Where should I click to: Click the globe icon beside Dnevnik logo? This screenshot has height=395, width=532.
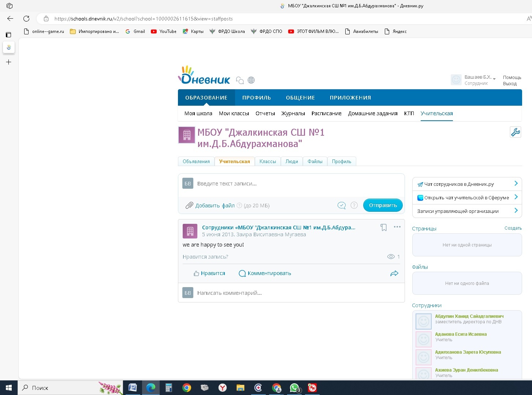pyautogui.click(x=251, y=80)
